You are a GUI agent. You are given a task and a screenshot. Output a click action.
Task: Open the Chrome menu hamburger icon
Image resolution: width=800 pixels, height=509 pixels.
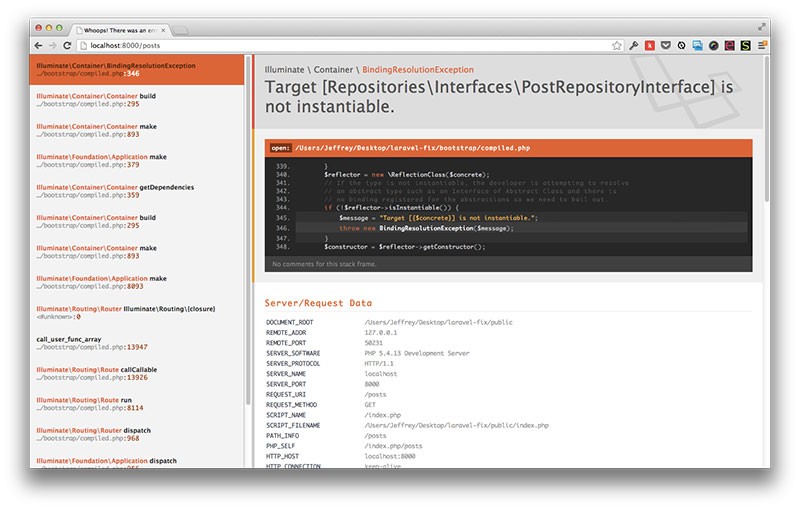point(762,45)
